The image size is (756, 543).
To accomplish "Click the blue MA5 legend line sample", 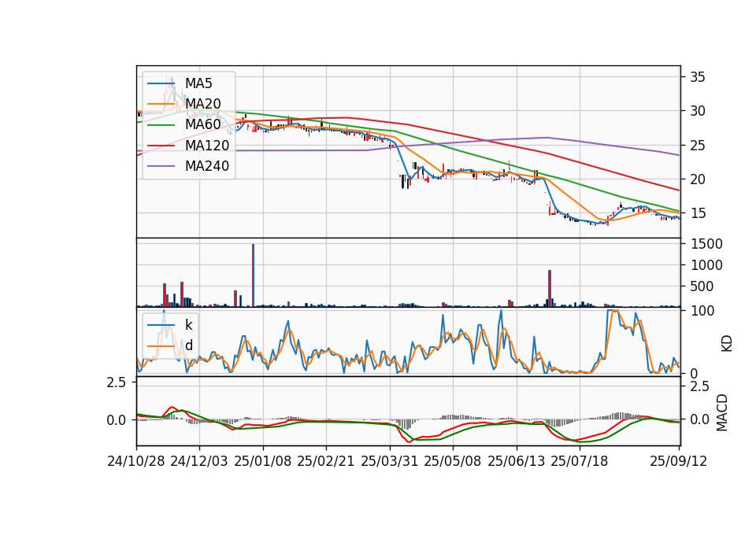I will [161, 83].
